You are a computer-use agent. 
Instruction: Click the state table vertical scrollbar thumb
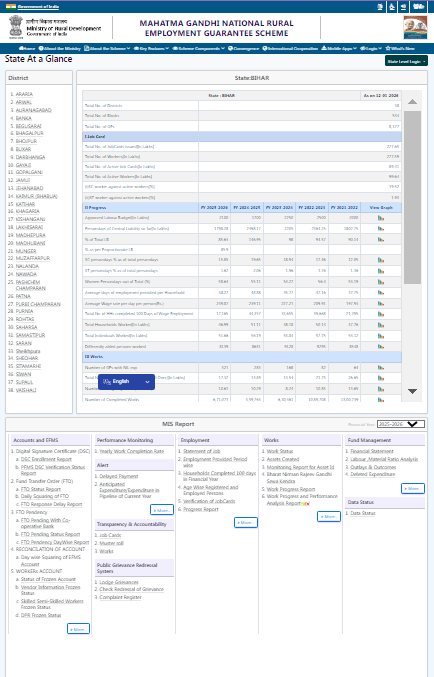tap(412, 197)
